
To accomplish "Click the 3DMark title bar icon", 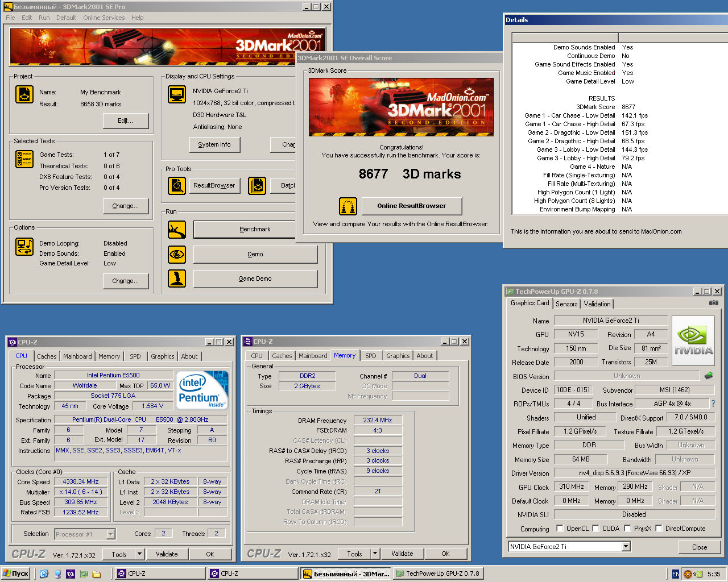I will tap(8, 7).
